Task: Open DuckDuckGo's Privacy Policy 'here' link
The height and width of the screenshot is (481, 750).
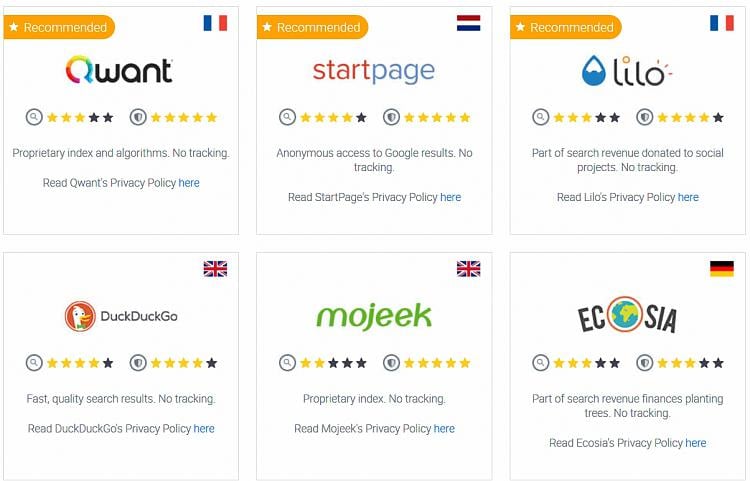Action: [204, 428]
